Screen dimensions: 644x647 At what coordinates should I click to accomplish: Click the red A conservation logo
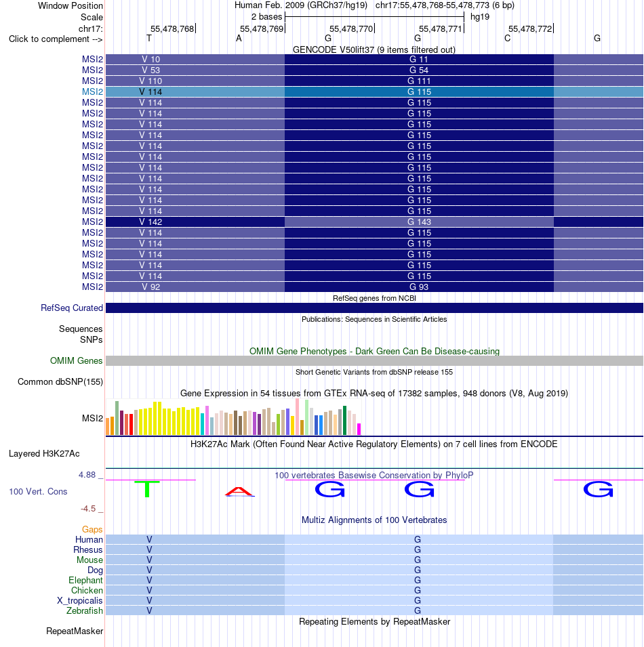coord(239,492)
